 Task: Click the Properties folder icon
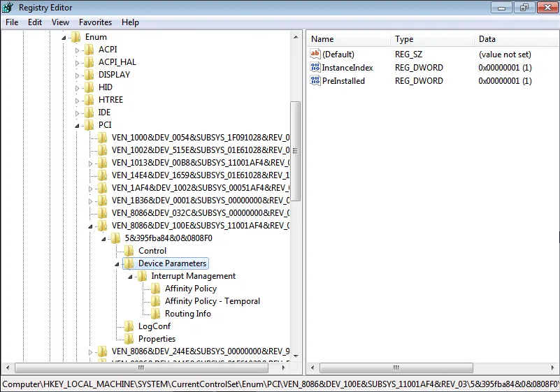pyautogui.click(x=129, y=339)
